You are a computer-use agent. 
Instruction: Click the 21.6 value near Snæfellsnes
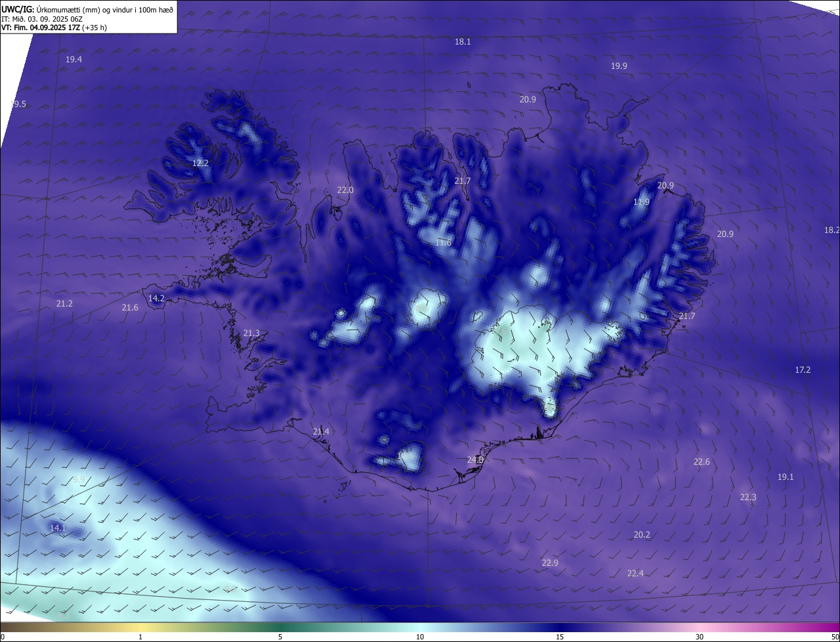(x=130, y=308)
